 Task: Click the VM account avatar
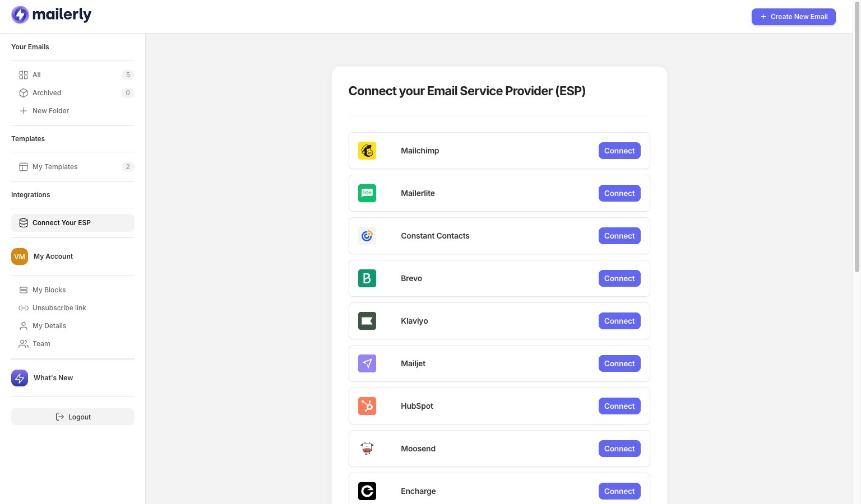[x=20, y=256]
